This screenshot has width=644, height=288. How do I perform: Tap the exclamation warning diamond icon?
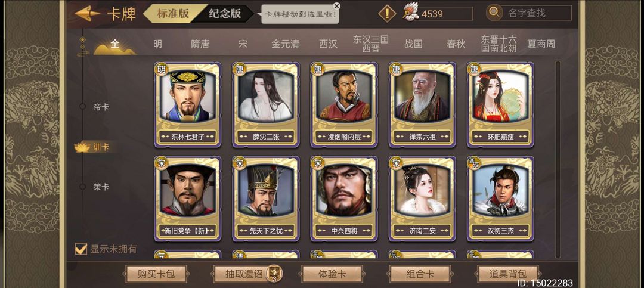(x=387, y=14)
